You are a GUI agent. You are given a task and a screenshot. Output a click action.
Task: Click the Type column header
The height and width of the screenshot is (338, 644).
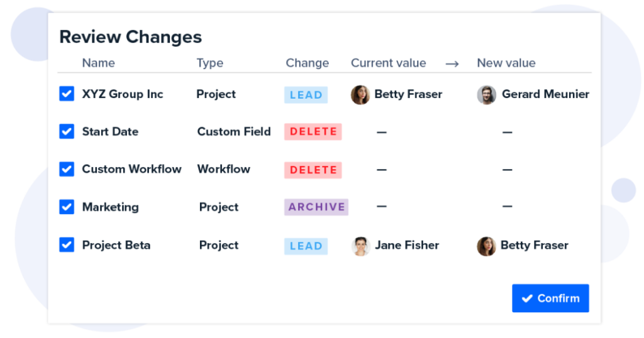point(210,63)
